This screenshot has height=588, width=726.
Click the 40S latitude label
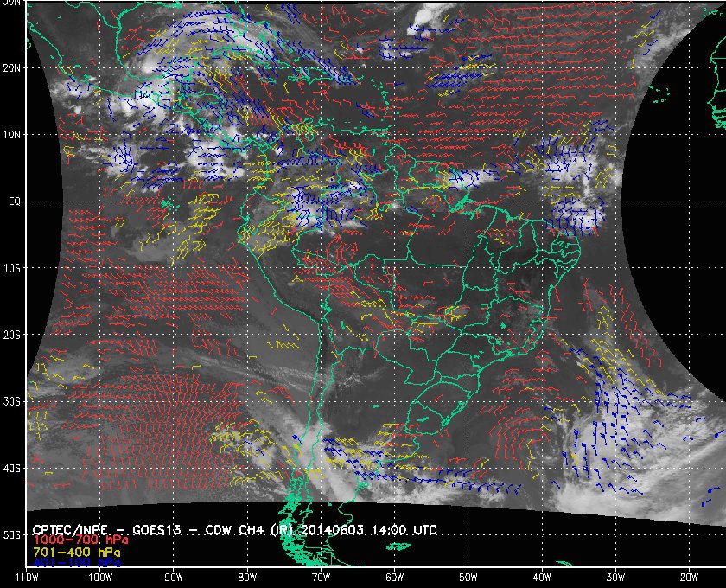point(12,468)
